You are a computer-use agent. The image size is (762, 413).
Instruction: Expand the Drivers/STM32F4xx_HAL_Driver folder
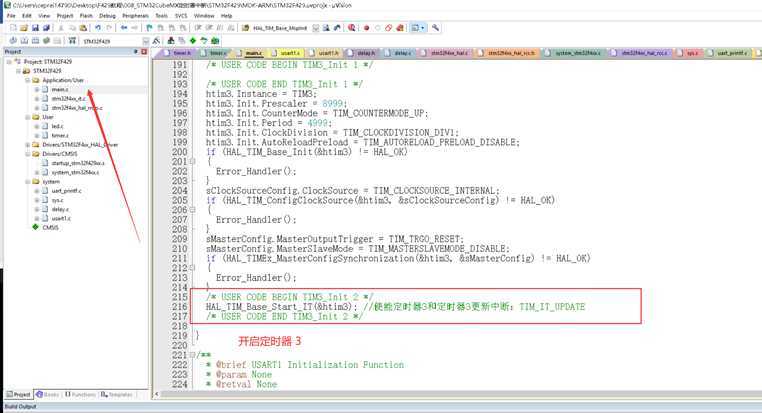(x=28, y=145)
